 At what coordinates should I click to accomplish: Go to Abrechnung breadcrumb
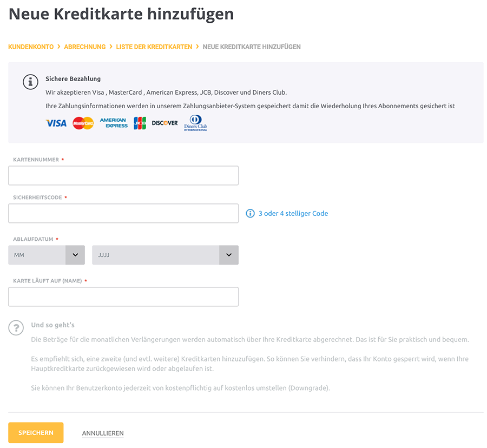click(85, 47)
